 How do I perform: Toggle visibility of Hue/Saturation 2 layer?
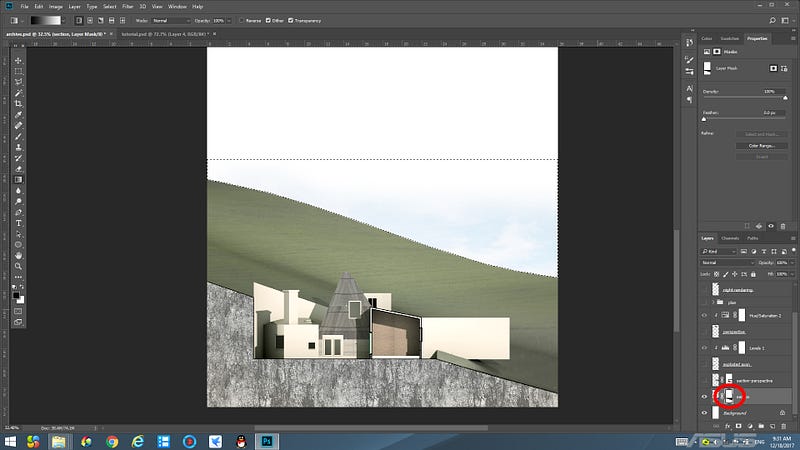[704, 315]
